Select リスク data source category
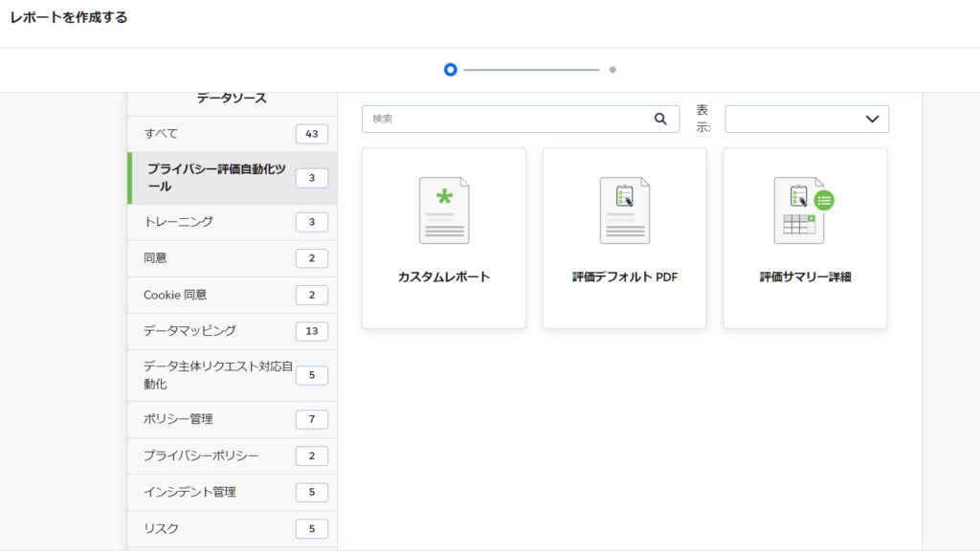This screenshot has width=980, height=554. pyautogui.click(x=232, y=528)
